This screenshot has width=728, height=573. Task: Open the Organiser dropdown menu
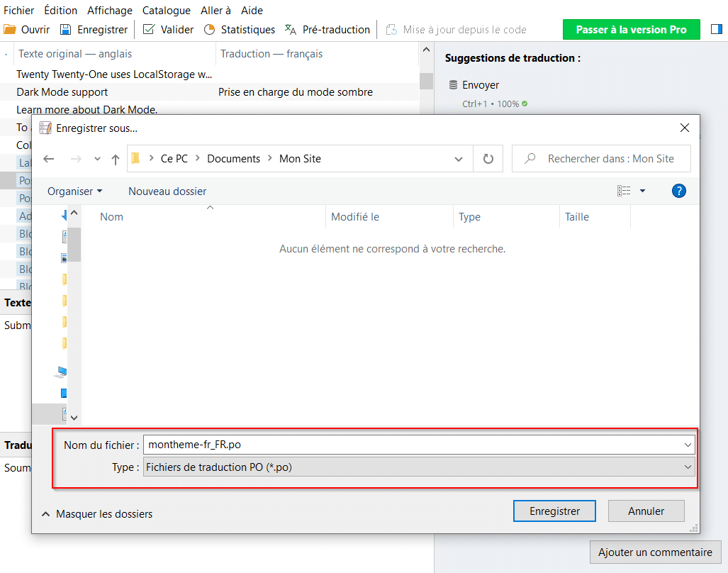point(74,191)
